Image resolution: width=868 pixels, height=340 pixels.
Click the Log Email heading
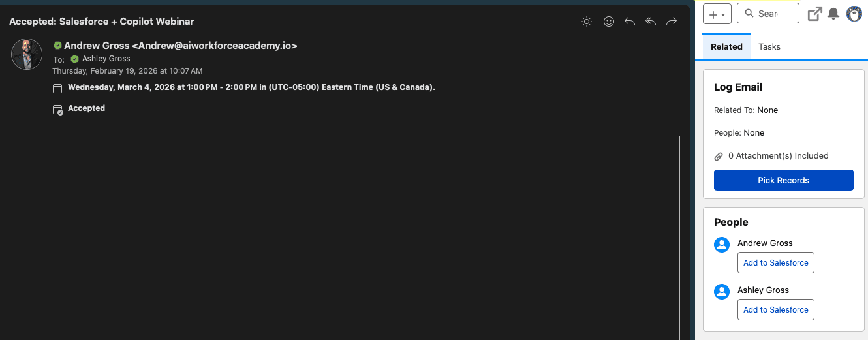738,87
